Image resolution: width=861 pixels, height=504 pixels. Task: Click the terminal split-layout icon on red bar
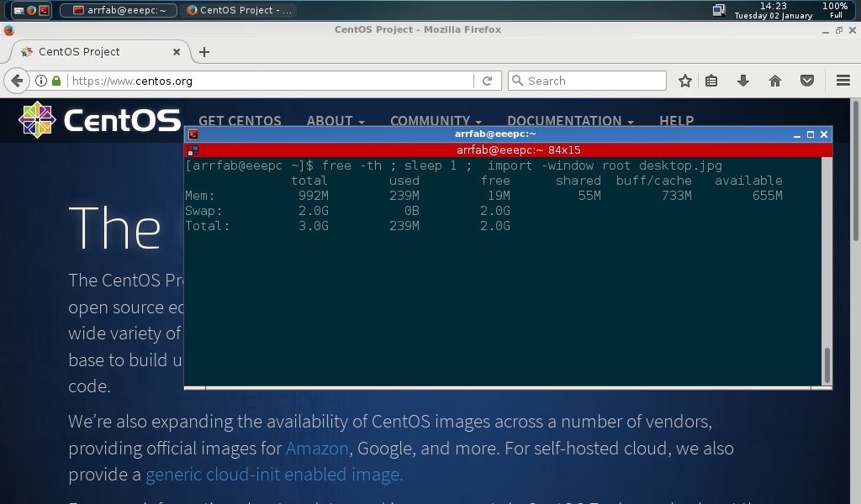point(193,150)
